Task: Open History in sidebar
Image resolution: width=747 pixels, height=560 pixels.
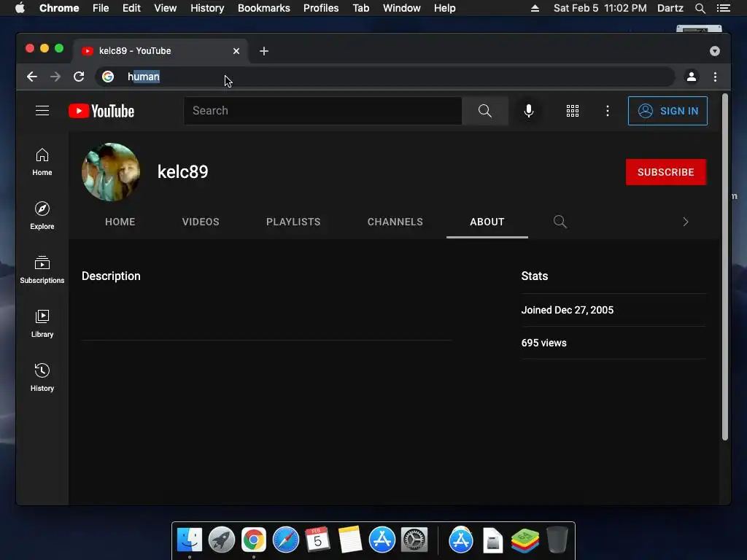Action: 42,378
